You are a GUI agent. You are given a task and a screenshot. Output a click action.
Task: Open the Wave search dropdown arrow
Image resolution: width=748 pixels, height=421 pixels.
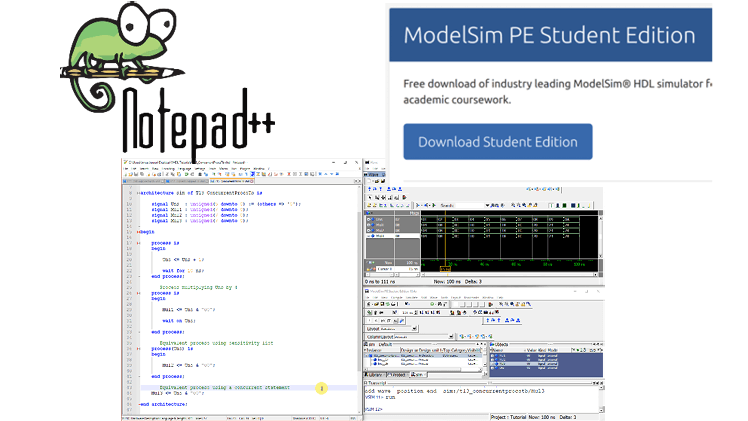tap(487, 205)
